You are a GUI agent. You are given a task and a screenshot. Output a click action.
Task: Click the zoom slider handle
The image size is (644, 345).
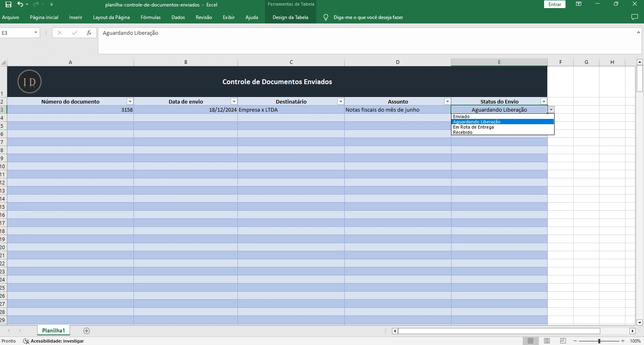point(599,341)
